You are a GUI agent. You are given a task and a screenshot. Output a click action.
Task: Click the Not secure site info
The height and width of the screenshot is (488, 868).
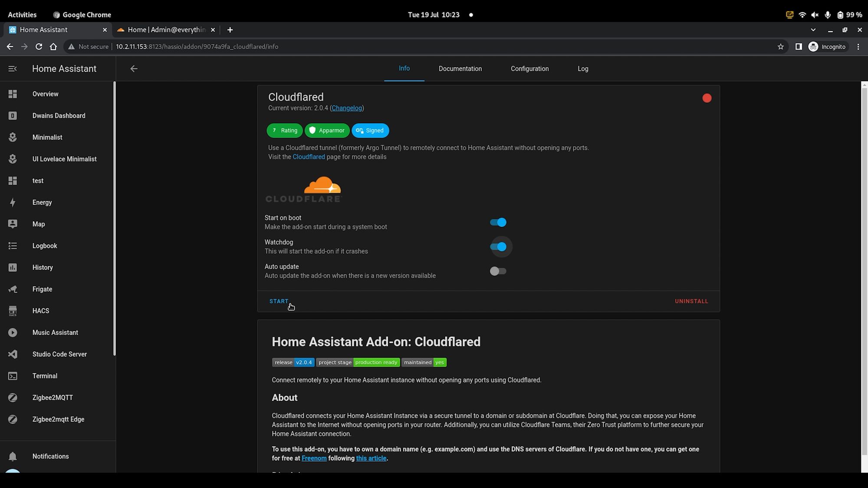pyautogui.click(x=88, y=46)
